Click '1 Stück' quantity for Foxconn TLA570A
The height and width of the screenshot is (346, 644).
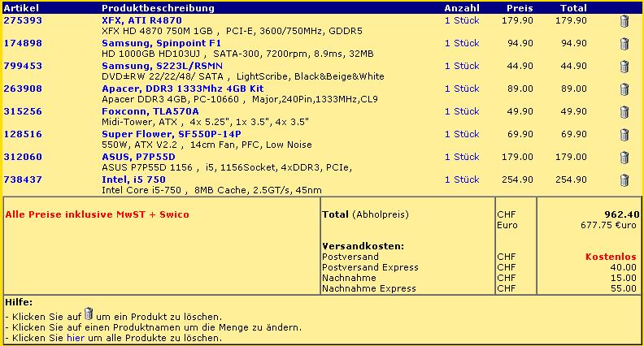coord(462,111)
